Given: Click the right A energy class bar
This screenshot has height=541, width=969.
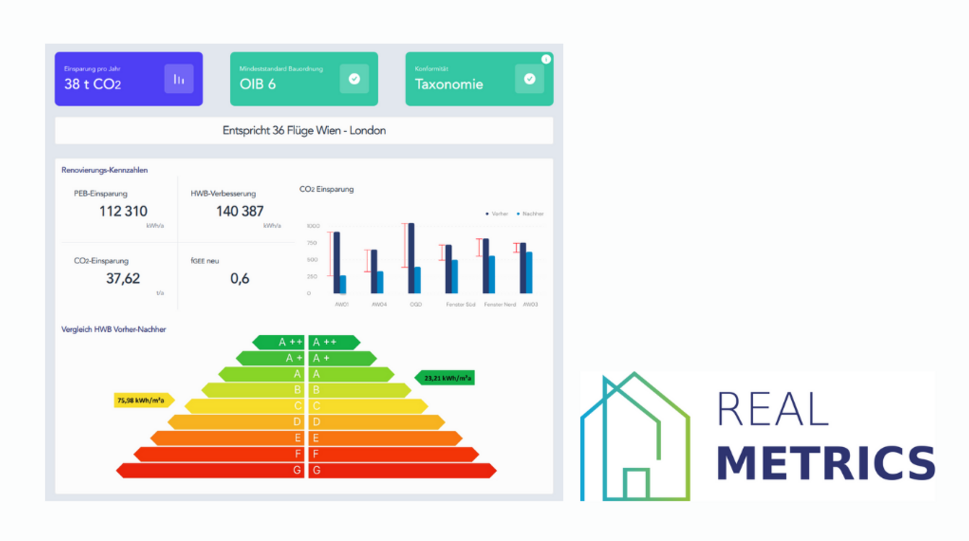Looking at the screenshot, I should pos(351,374).
